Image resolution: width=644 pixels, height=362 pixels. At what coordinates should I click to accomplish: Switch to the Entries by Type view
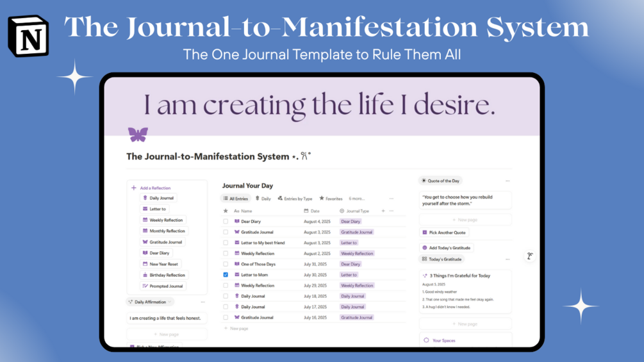point(295,199)
